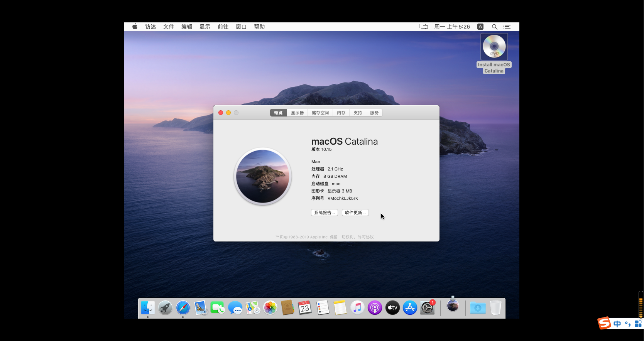
Task: Close the About This Mac window
Action: [221, 113]
